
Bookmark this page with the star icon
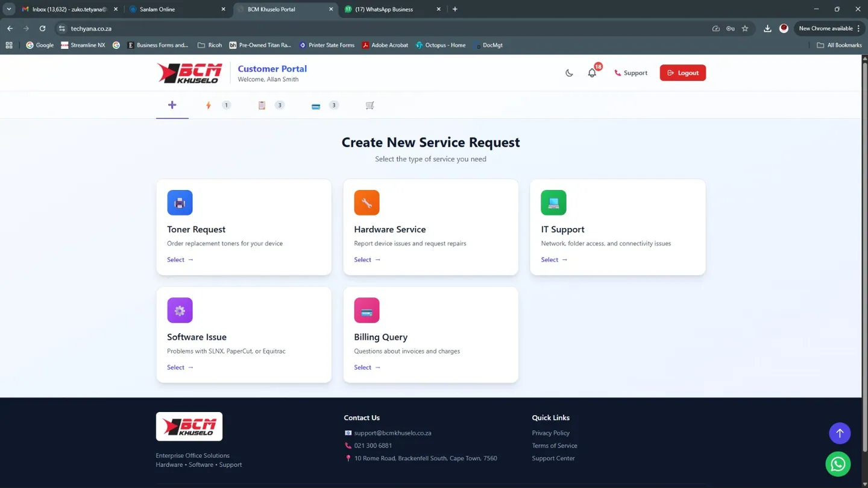tap(745, 28)
